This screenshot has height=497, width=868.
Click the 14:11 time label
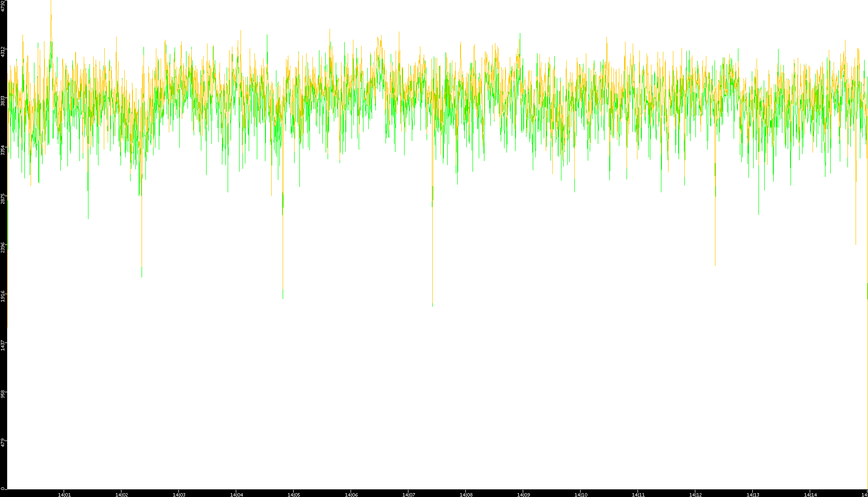coord(638,495)
